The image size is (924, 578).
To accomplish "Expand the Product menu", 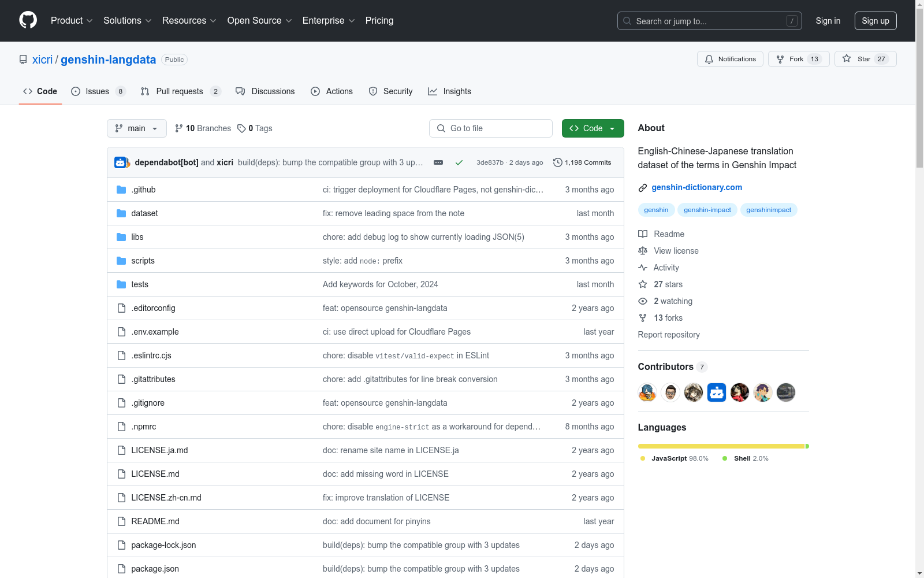I will pos(72,20).
